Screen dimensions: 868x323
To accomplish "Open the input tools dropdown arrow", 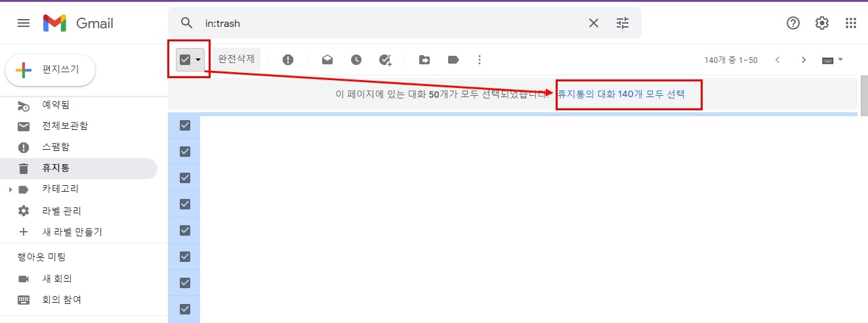I will tap(840, 60).
